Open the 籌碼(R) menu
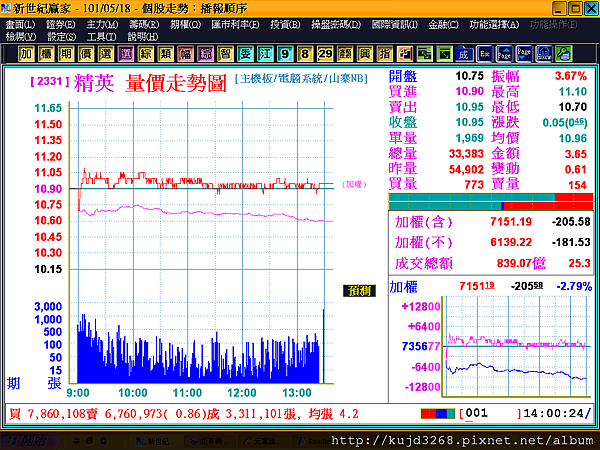Viewport: 600px width, 450px height. (144, 25)
